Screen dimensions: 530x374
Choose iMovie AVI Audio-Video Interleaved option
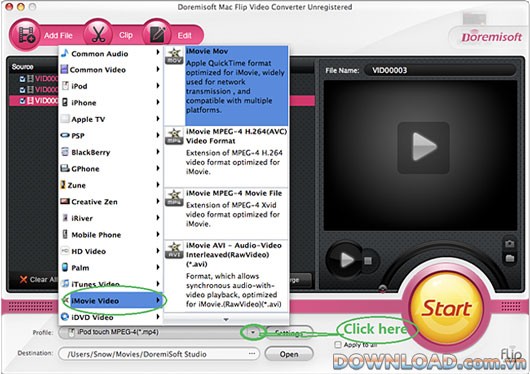pyautogui.click(x=226, y=277)
